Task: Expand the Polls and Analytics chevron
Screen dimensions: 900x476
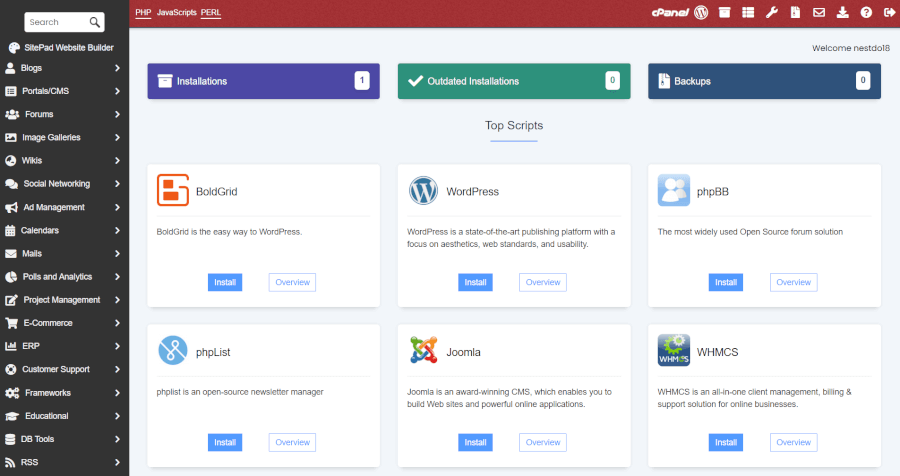Action: [117, 276]
